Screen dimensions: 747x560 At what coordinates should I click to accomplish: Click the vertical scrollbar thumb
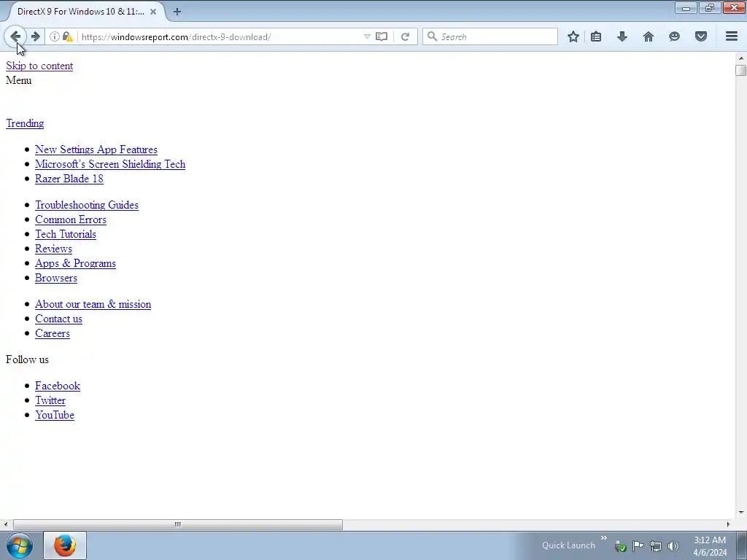click(740, 70)
